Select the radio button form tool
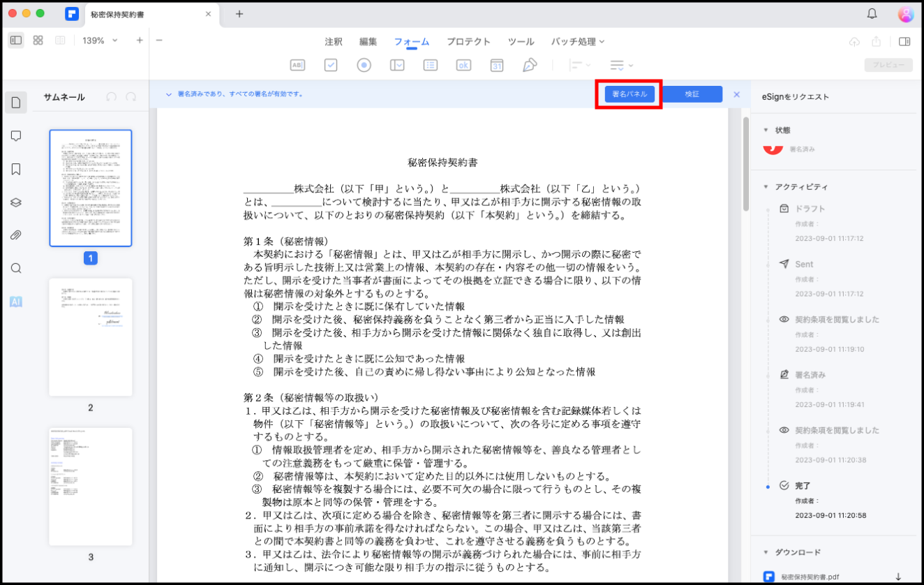 click(x=364, y=65)
